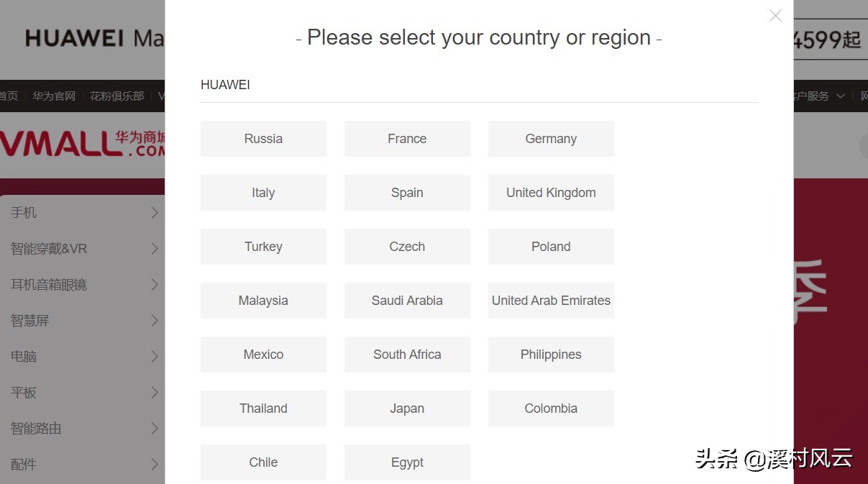868x484 pixels.
Task: Go to 花粉俱乐部 in top navigation
Action: (117, 96)
